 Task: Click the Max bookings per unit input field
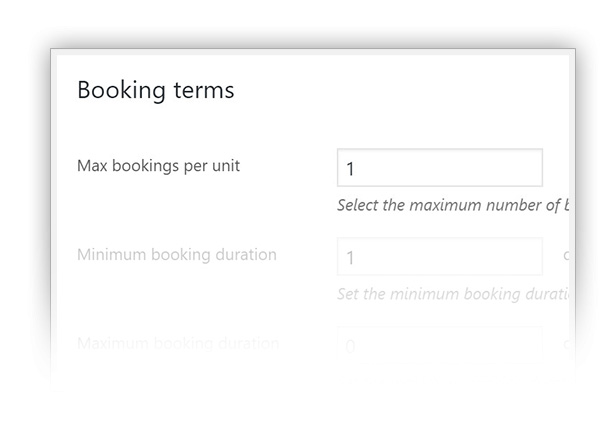pos(440,168)
